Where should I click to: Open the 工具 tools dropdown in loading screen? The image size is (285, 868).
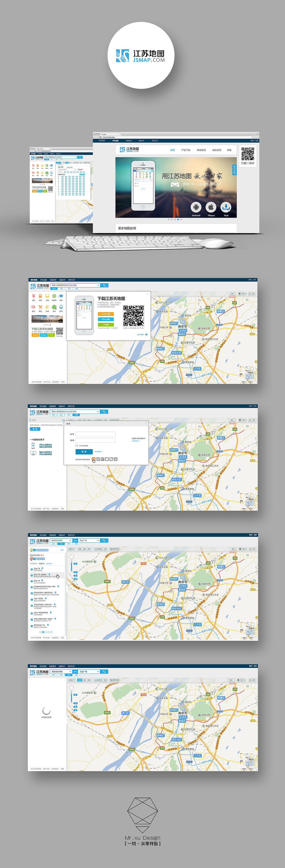242,680
